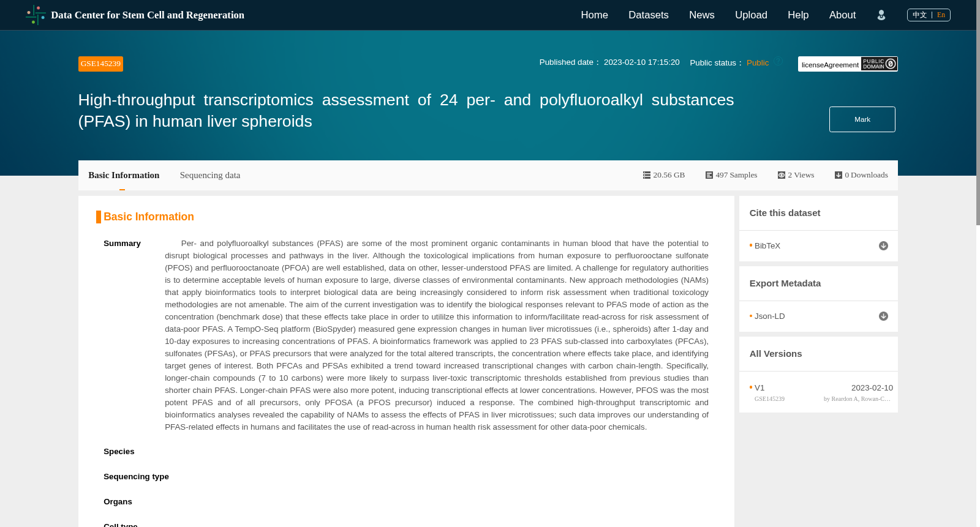The height and width of the screenshot is (527, 980).
Task: Open the News menu item
Action: [701, 15]
